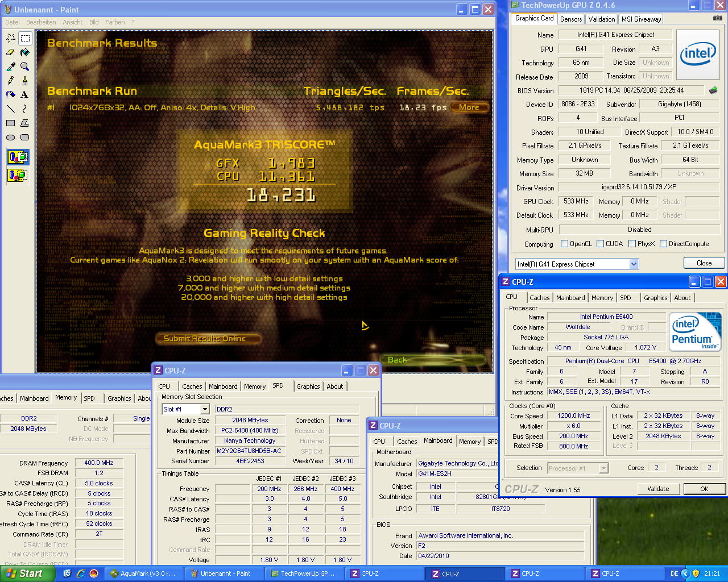The height and width of the screenshot is (582, 728).
Task: Click the BIOS Version field in GPU-Z
Action: pyautogui.click(x=631, y=90)
